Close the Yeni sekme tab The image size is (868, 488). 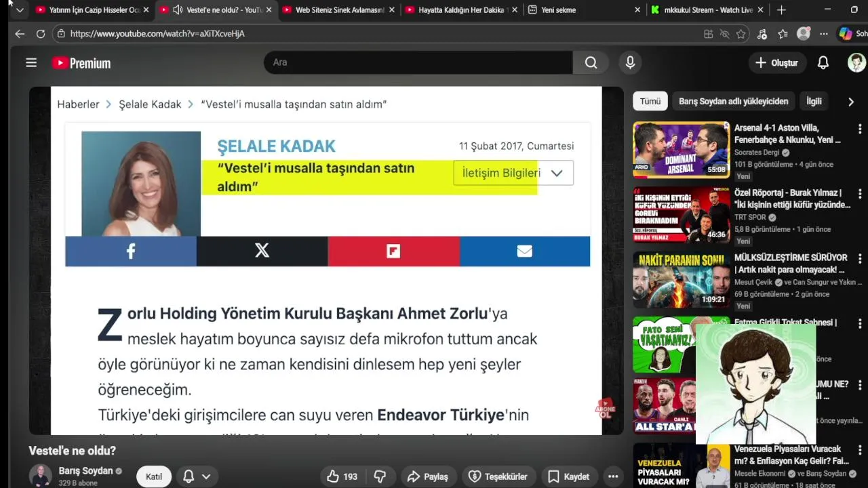[x=637, y=10]
